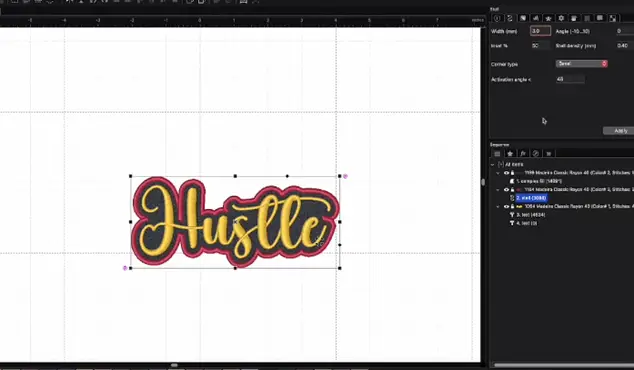Click the Angle value field
This screenshot has height=370, width=634.
pos(624,31)
